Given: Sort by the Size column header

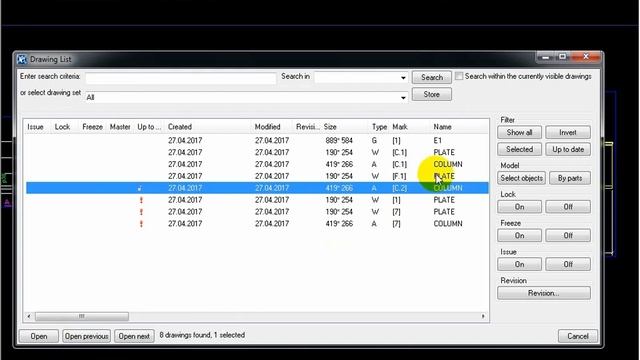Looking at the screenshot, I should coord(330,127).
